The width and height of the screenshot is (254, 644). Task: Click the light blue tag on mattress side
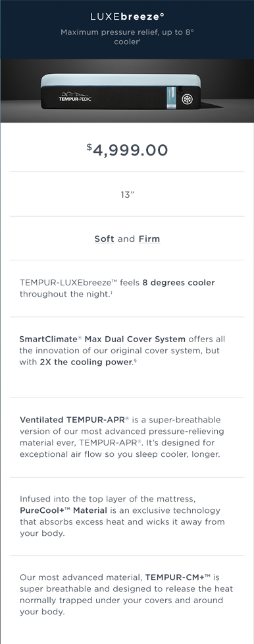coord(171,98)
